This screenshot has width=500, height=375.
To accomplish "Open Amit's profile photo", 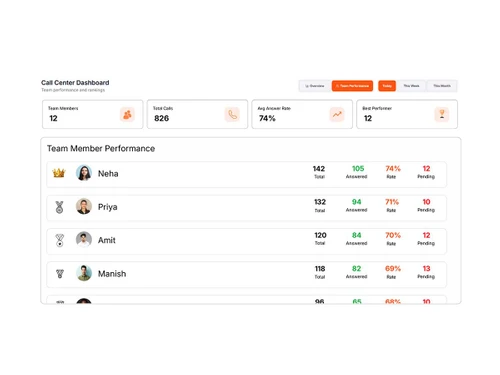I will click(x=84, y=240).
